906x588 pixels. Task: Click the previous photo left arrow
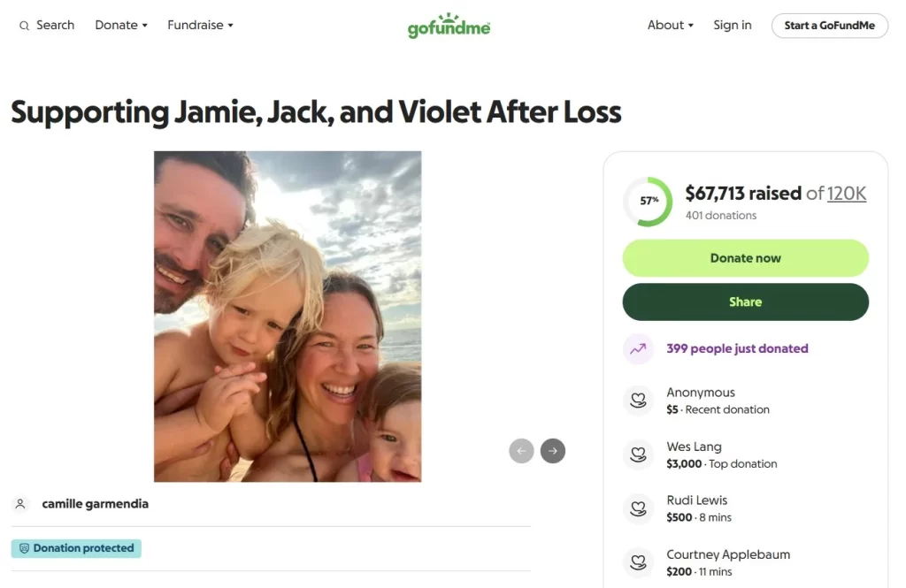coord(521,451)
